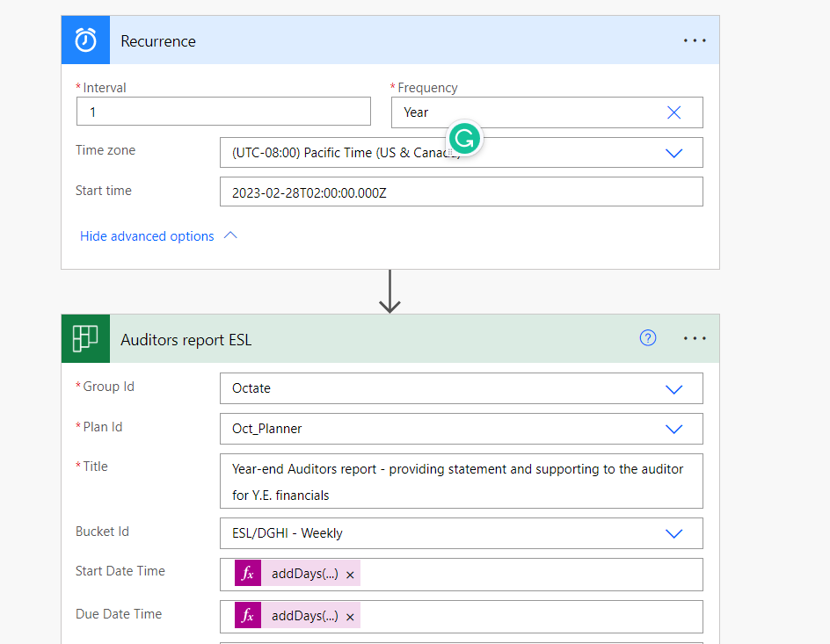Screen dimensions: 830x644
Task: Click into the Title text field
Action: (x=461, y=481)
